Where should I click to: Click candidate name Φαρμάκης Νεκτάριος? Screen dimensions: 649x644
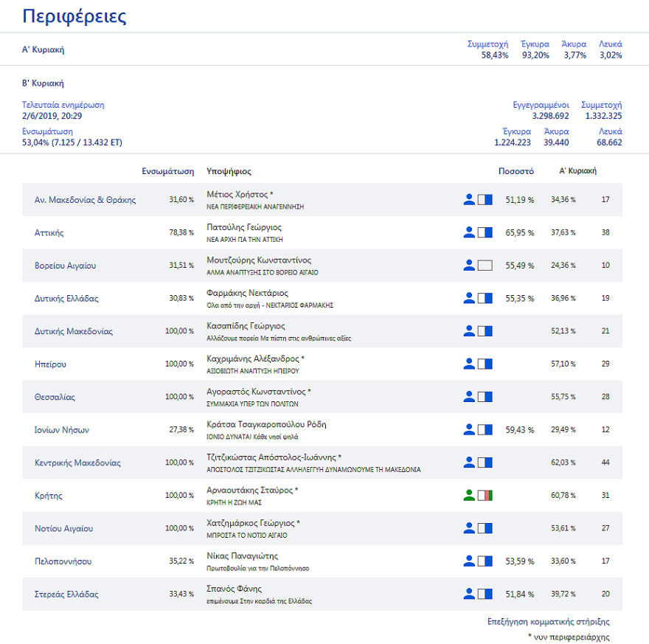pyautogui.click(x=246, y=293)
